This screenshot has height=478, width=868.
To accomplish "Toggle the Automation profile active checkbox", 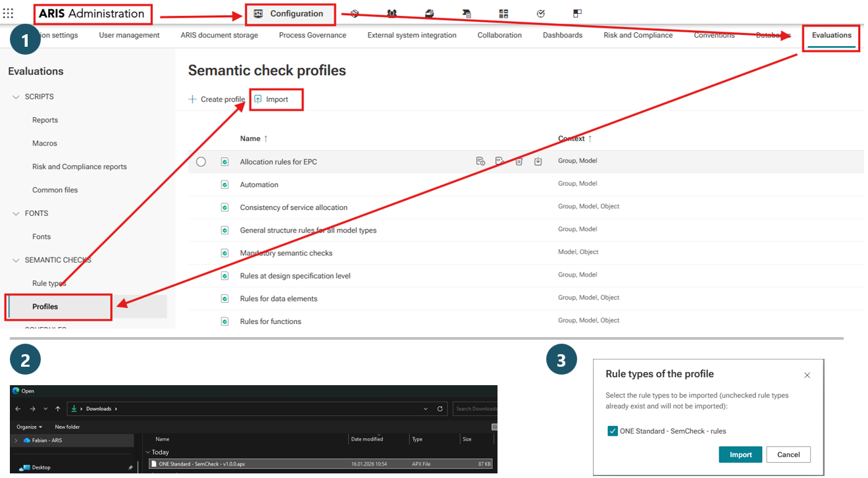I will pos(224,185).
